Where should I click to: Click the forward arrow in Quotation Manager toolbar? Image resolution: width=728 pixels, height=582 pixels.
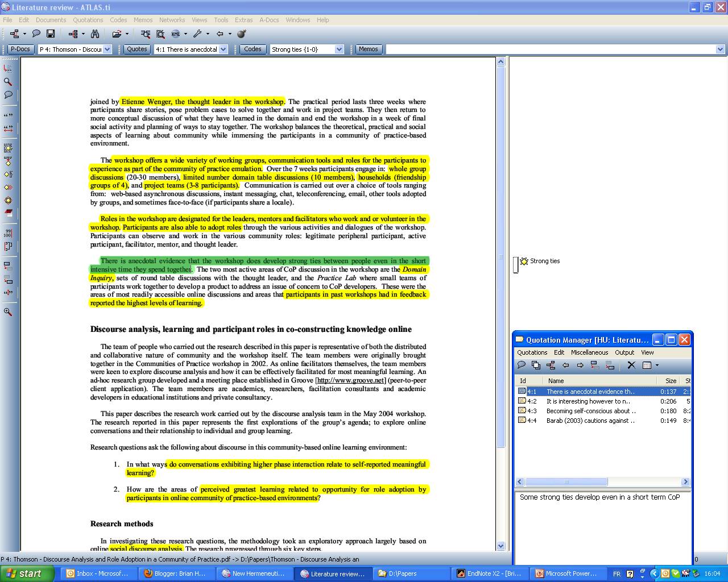pos(580,365)
